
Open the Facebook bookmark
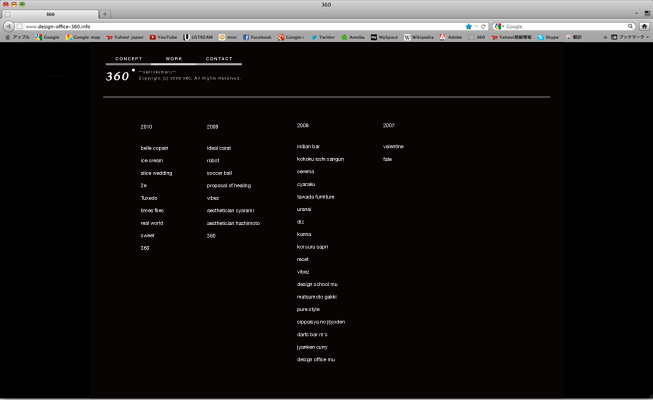pos(257,37)
